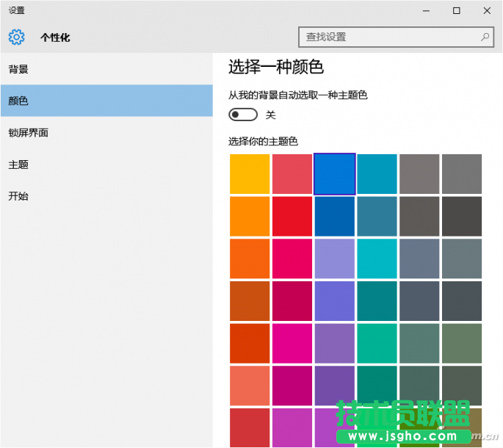Click the magnifier icon in search box
The width and height of the screenshot is (503, 448).
485,37
